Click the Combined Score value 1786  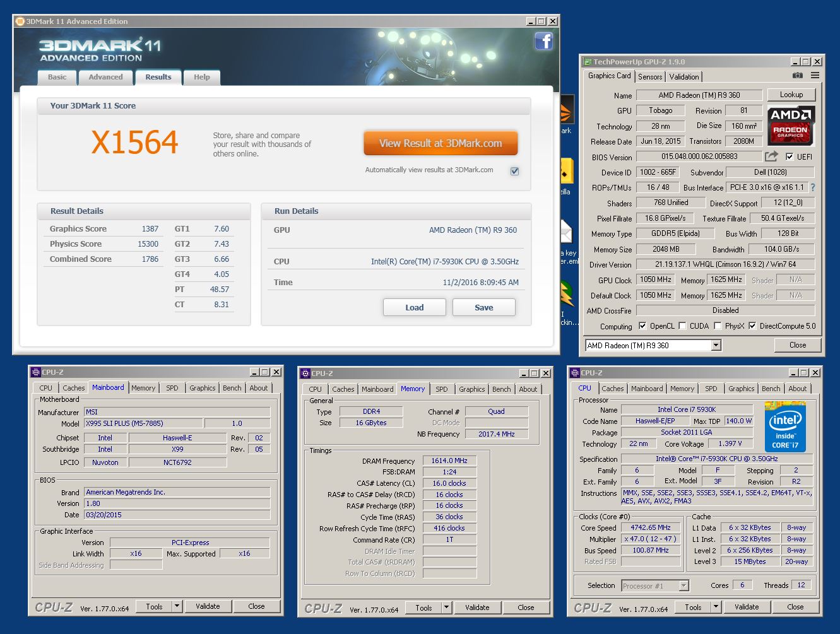tap(150, 259)
